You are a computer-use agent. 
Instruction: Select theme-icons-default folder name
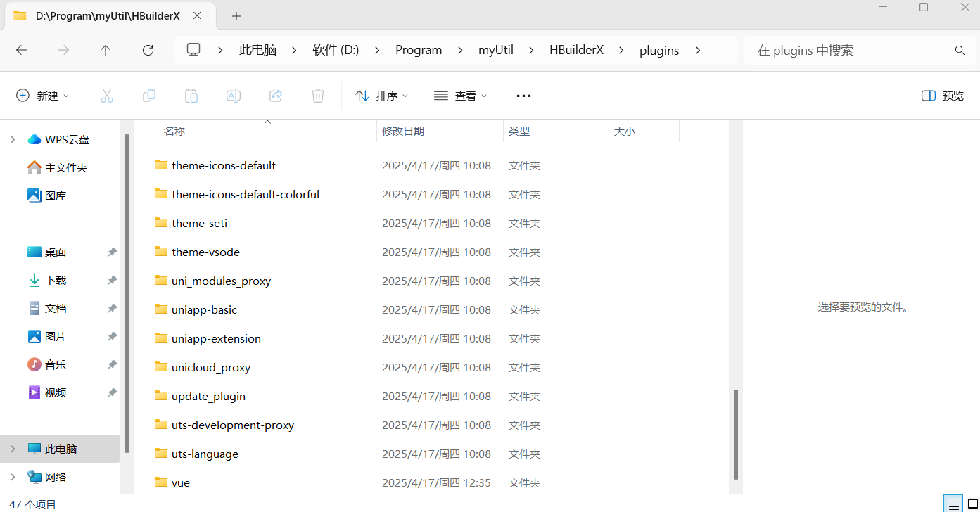224,165
